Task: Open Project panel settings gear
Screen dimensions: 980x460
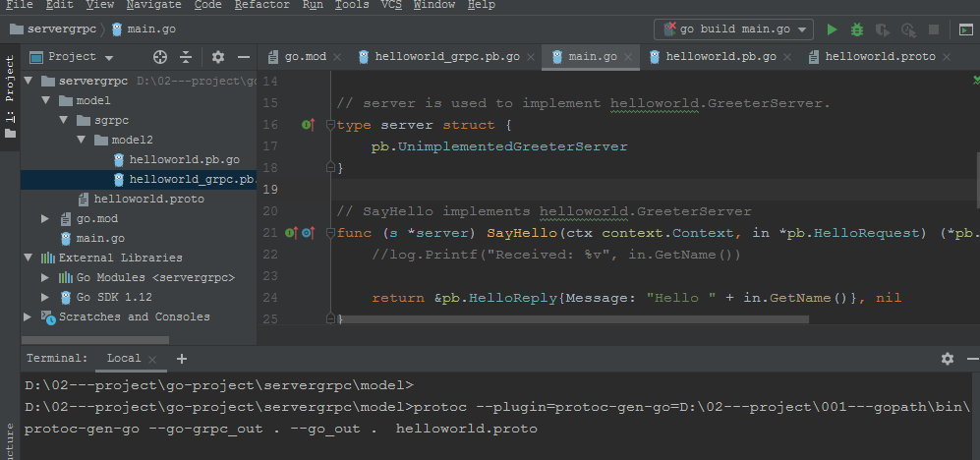Action: 218,57
